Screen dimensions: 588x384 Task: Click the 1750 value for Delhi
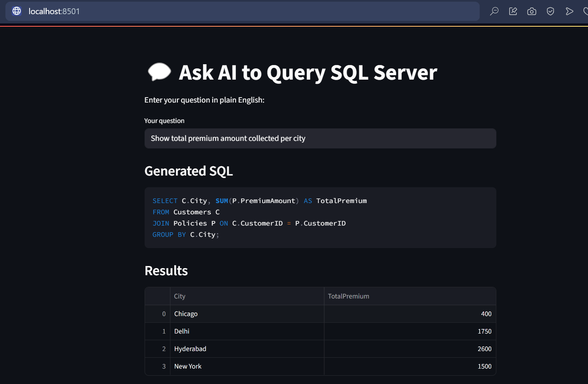coord(410,331)
